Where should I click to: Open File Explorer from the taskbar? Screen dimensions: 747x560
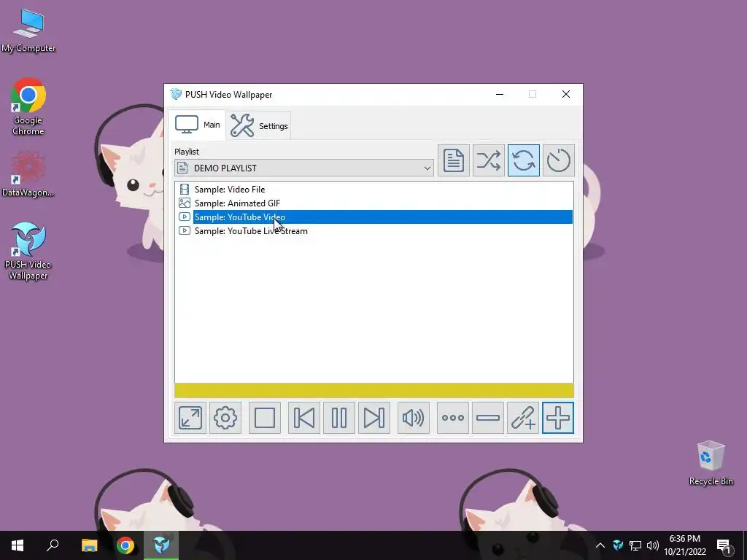point(89,545)
